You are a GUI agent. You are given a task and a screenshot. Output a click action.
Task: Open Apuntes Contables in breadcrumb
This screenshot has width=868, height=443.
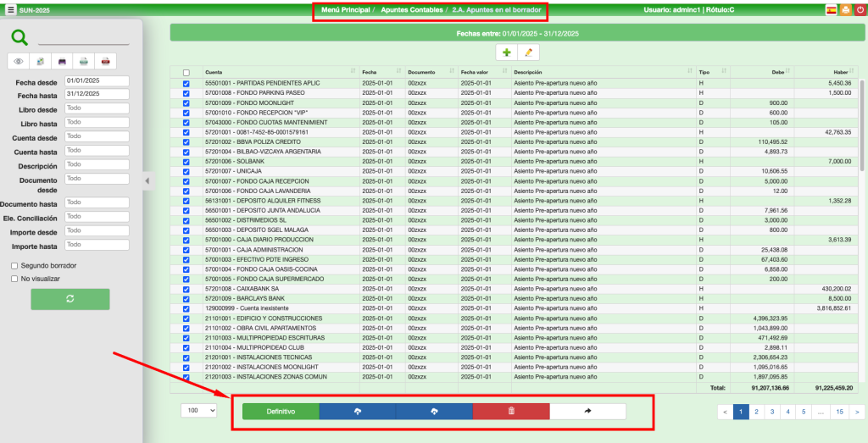tap(411, 9)
